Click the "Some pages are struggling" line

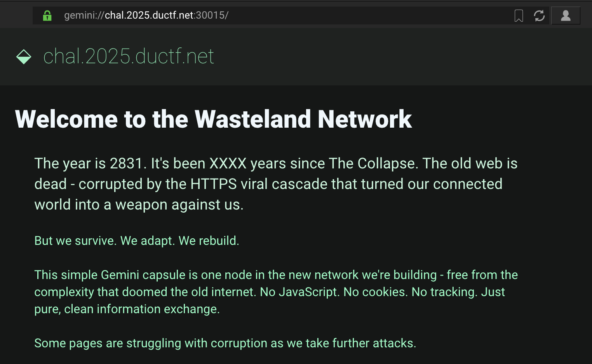225,343
